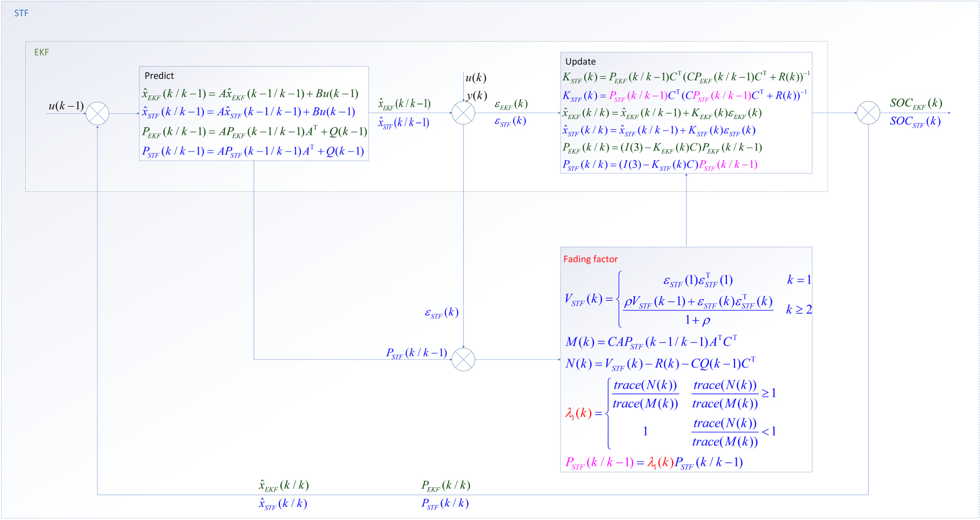This screenshot has height=520, width=980.
Task: Select the SOC_STF(k) output label
Action: [x=915, y=121]
